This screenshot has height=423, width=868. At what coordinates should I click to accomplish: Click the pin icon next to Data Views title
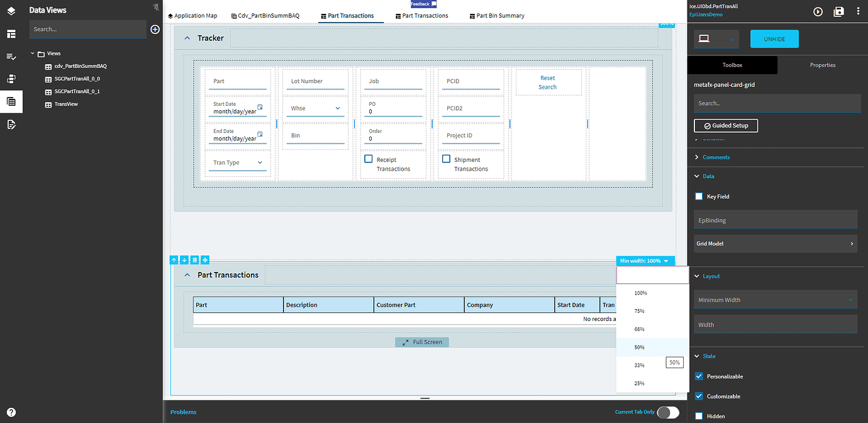click(x=155, y=8)
